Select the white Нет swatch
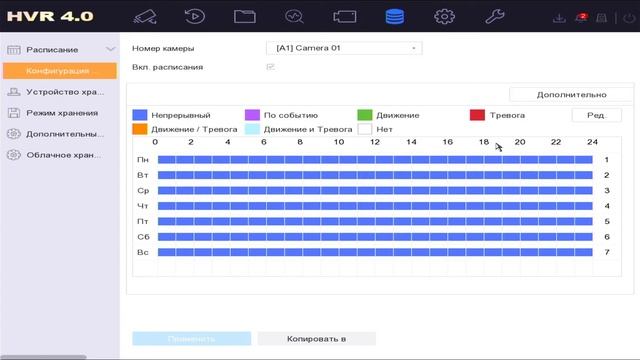Screen dimensions: 640x360 click(365, 129)
